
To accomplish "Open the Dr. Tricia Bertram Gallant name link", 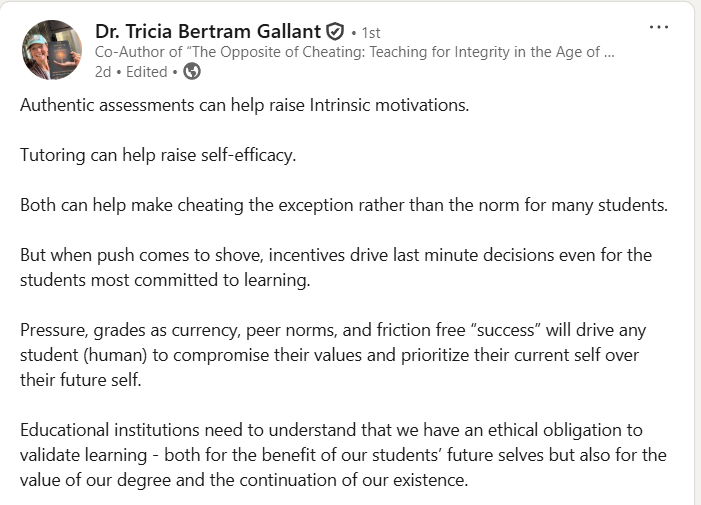I will click(x=208, y=32).
